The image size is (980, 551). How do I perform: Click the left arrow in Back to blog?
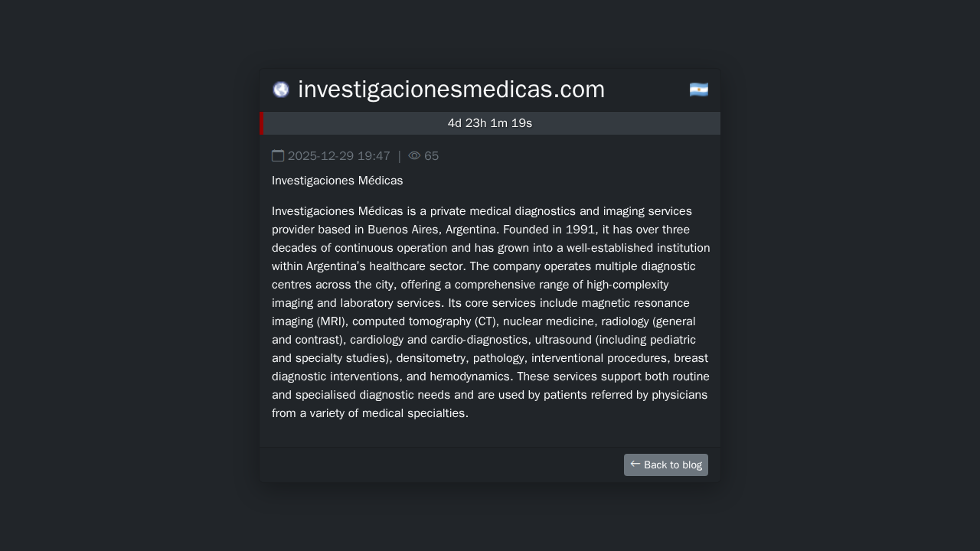tap(635, 465)
